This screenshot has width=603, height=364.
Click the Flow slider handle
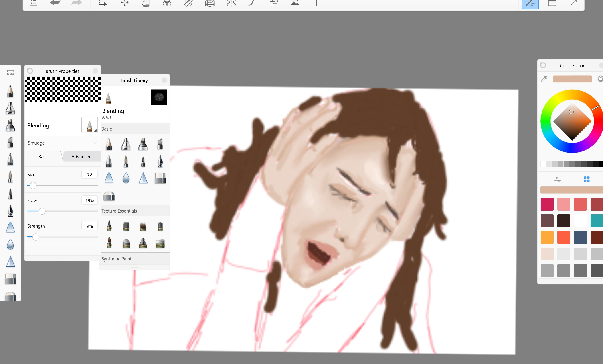tap(42, 211)
